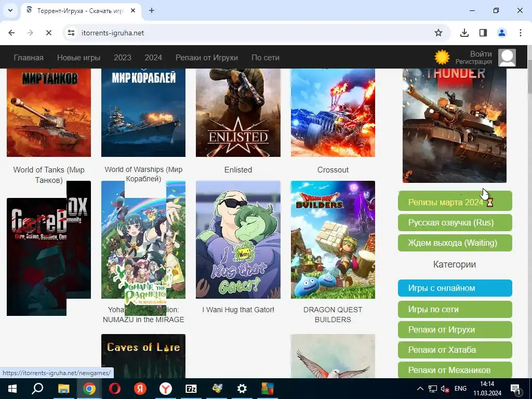Open Windows taskbar search

pos(37,389)
